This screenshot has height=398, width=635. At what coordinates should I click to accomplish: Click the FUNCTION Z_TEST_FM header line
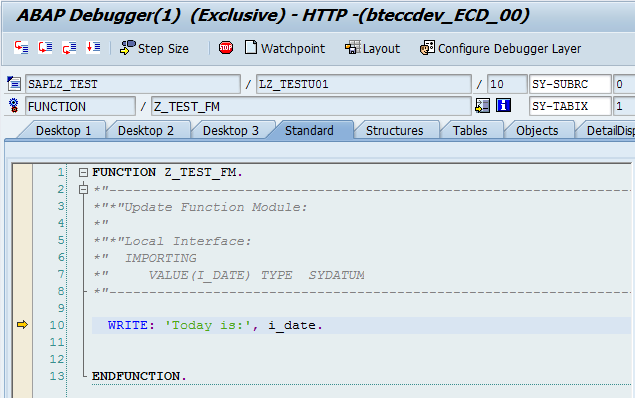click(167, 172)
